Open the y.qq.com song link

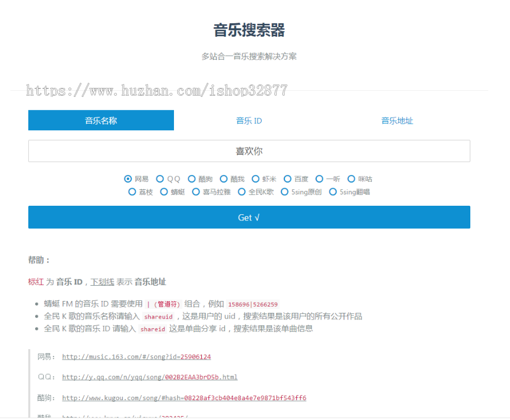click(x=150, y=377)
